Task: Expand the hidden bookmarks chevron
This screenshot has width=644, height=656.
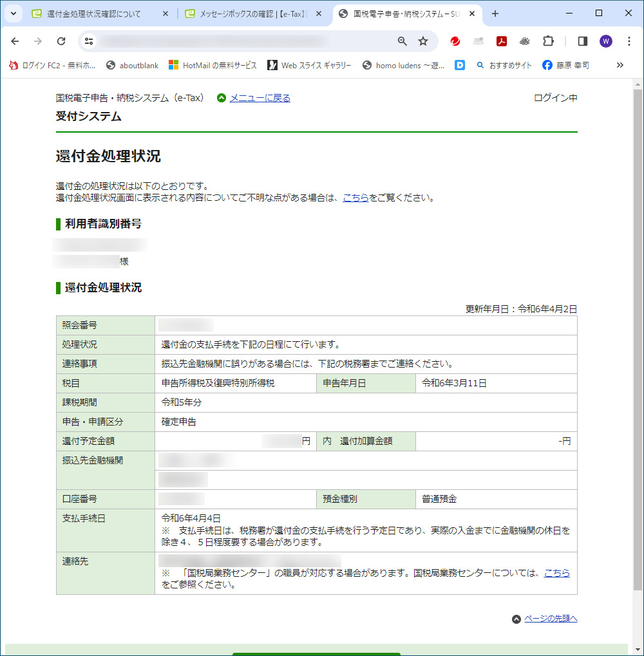Action: tap(620, 65)
